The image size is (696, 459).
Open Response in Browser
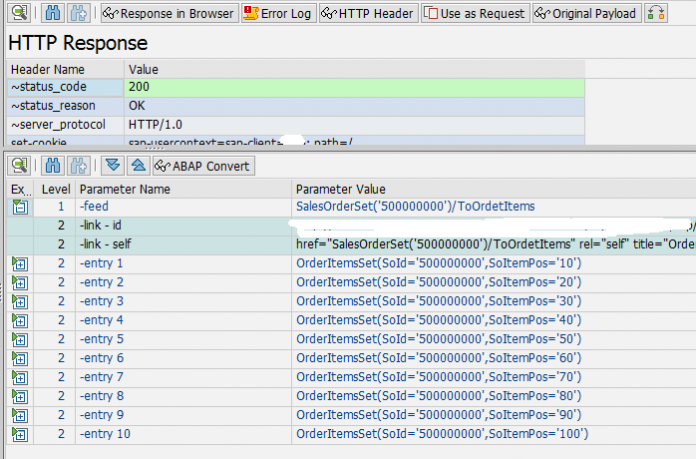(x=169, y=13)
